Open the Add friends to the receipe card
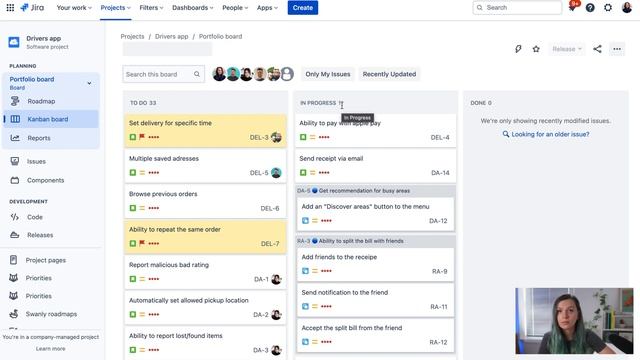The image size is (640, 360). point(375,264)
